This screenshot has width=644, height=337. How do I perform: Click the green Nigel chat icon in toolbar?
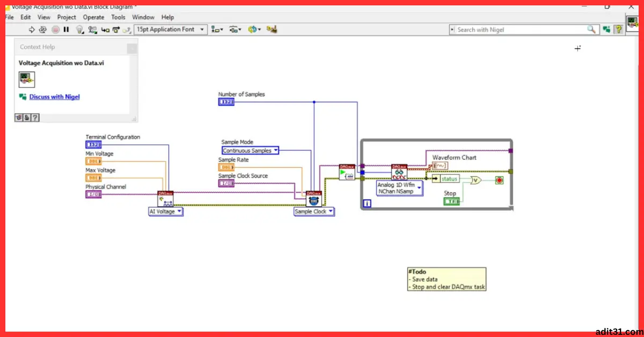pyautogui.click(x=606, y=30)
